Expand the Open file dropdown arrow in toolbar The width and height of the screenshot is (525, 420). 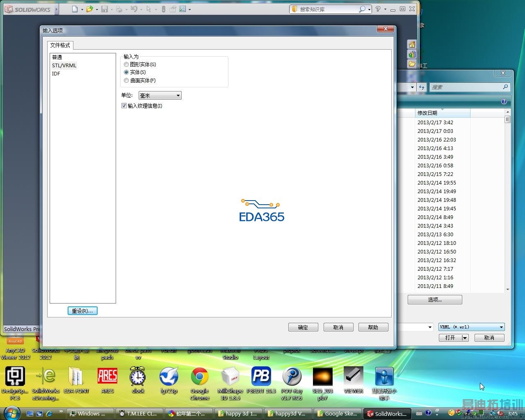tap(97, 9)
